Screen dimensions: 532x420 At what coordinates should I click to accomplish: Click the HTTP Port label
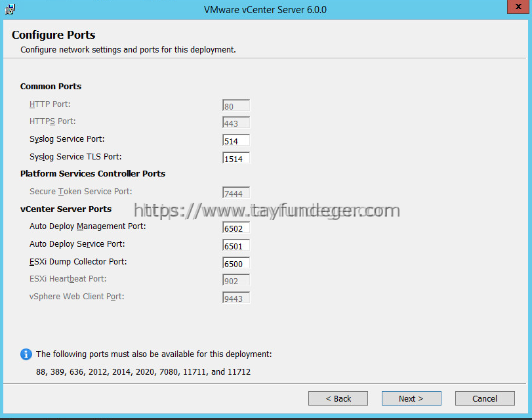point(50,104)
